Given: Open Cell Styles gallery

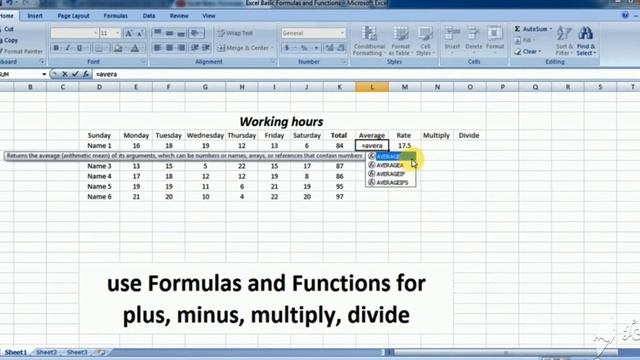Looking at the screenshot, I should [x=425, y=41].
